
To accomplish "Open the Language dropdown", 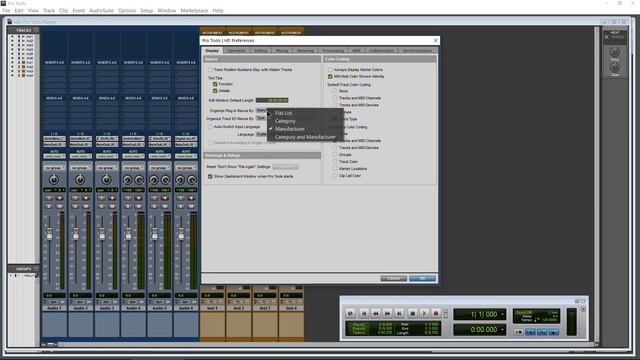I will point(261,134).
